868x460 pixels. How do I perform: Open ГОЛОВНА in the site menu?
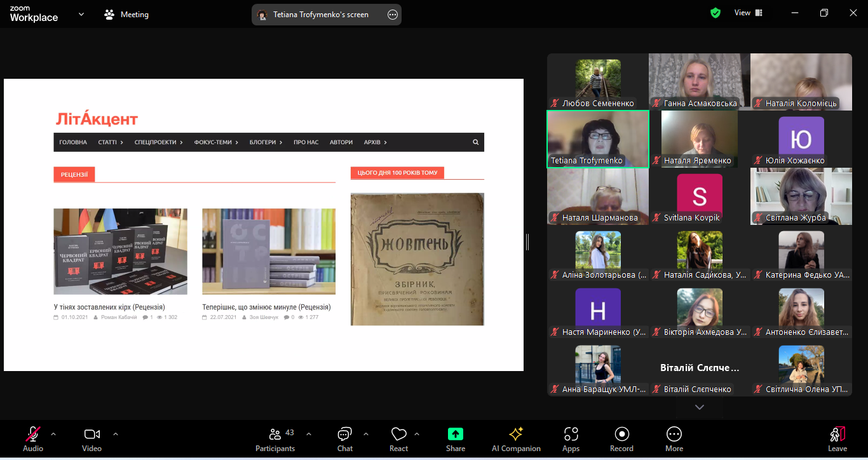[73, 142]
